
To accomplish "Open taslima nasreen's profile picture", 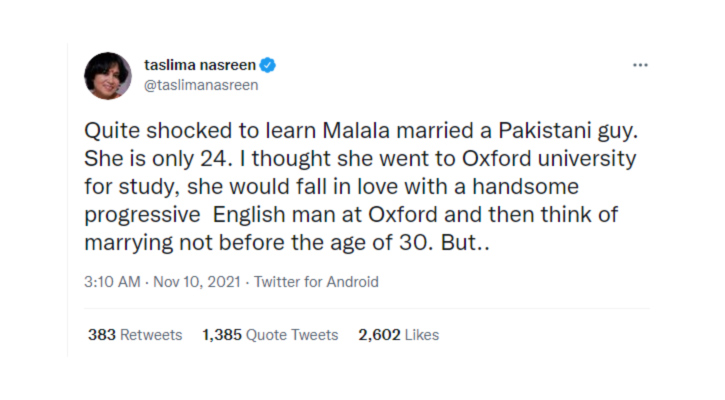I will click(108, 75).
